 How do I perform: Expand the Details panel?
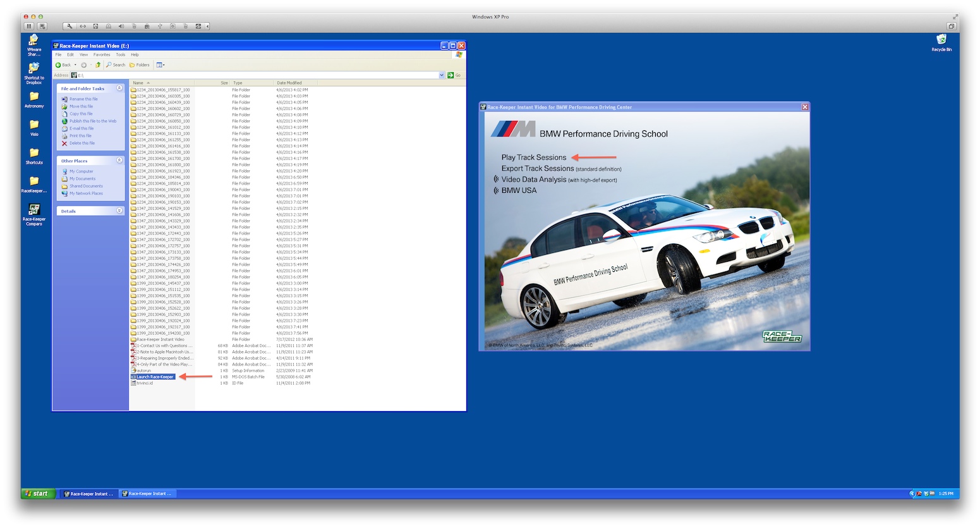point(119,211)
